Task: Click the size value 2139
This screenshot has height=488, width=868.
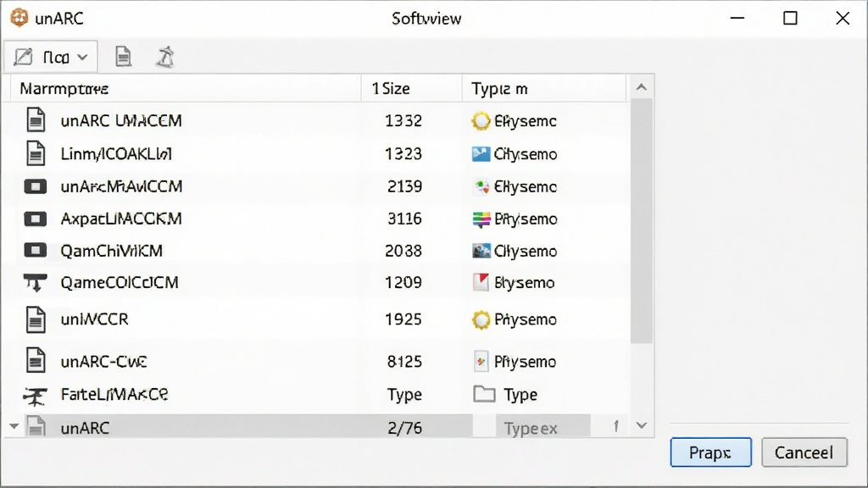Action: [x=404, y=186]
